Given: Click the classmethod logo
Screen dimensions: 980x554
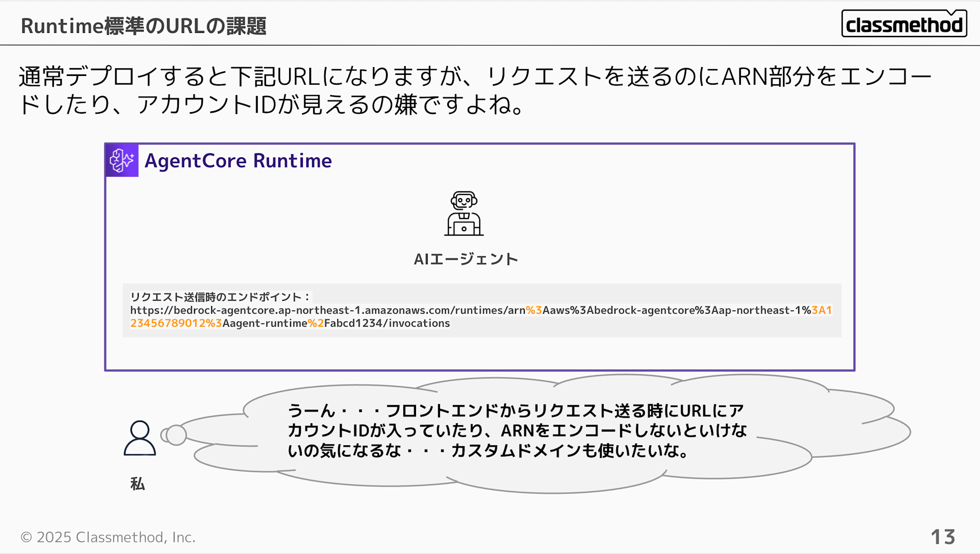Looking at the screenshot, I should pos(904,24).
